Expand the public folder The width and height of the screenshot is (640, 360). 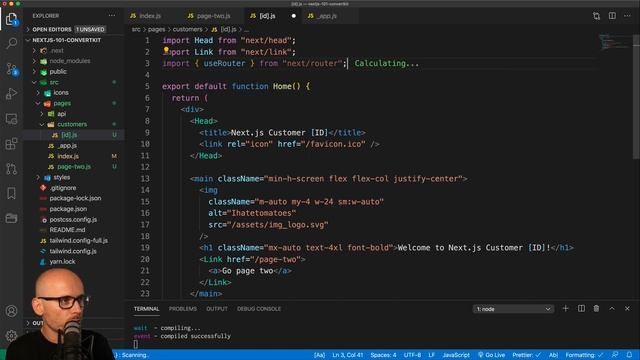click(34, 71)
